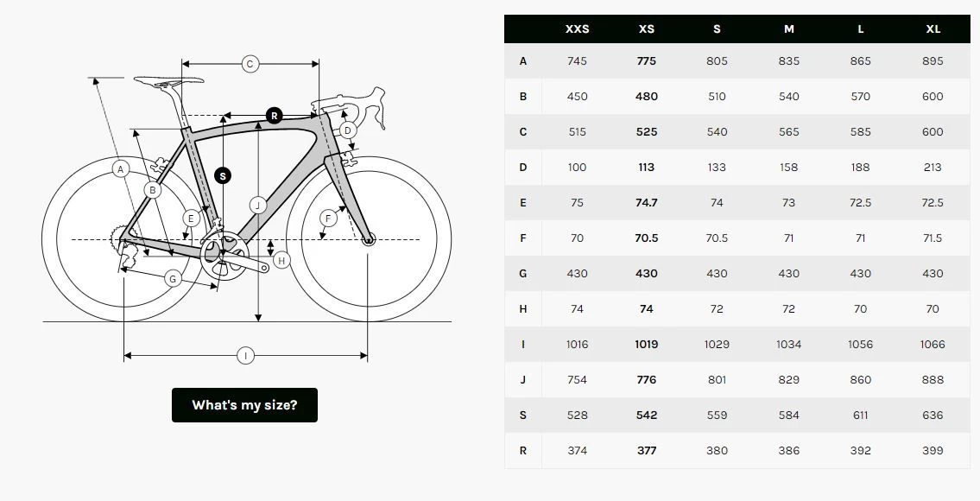Select the circled I wheelbase marker
Image resolution: width=980 pixels, height=501 pixels.
(x=245, y=353)
